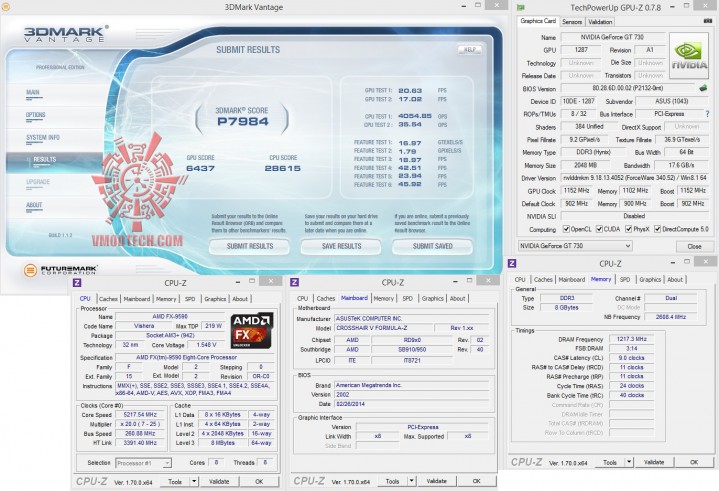Click the Max TDP 219 W value
The width and height of the screenshot is (719, 491).
tap(213, 326)
